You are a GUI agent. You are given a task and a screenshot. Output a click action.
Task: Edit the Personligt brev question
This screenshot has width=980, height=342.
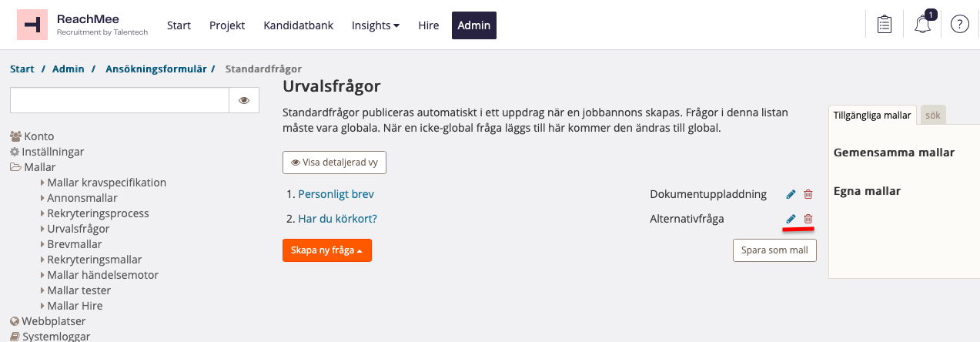(x=791, y=195)
